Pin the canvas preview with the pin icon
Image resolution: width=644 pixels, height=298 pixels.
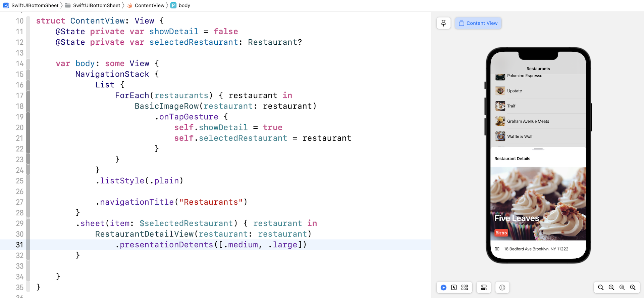coord(443,23)
